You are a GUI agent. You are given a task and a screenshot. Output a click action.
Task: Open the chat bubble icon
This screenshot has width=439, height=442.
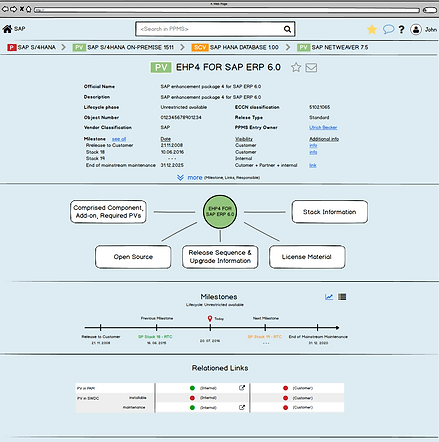[388, 29]
